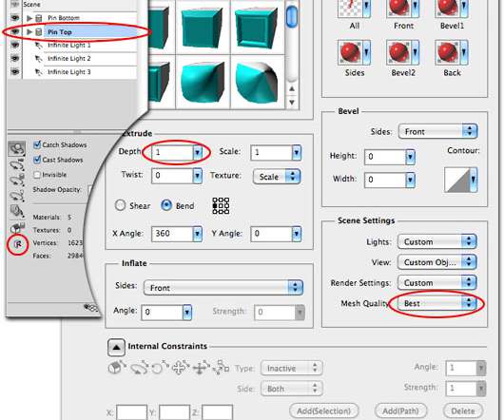
Task: Open the Mesh Quality dropdown set to Best
Action: (436, 303)
